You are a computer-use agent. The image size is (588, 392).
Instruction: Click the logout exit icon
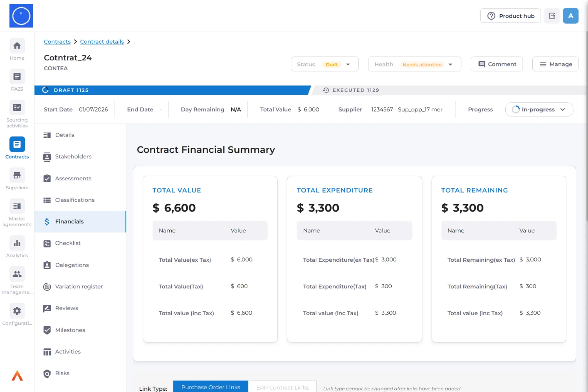(x=552, y=16)
